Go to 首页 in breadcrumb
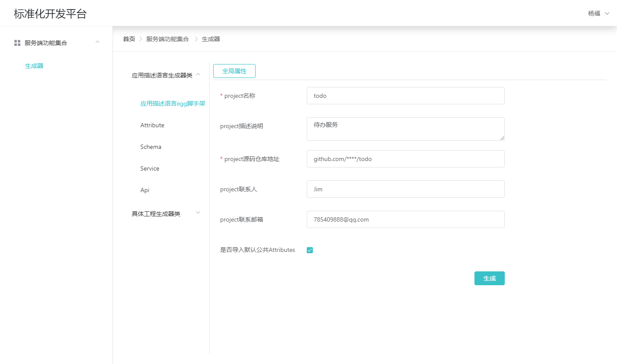This screenshot has height=364, width=617. [x=129, y=39]
